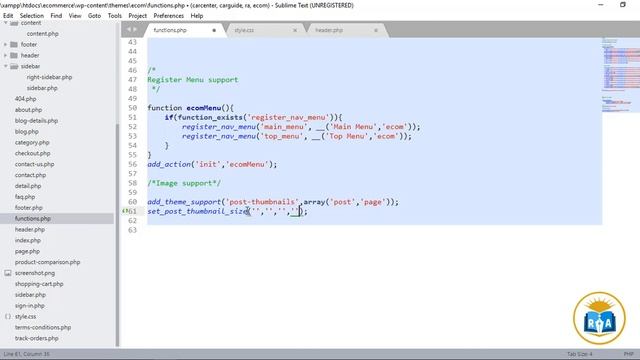Open content.php in the sidebar
The height and width of the screenshot is (360, 640).
42,34
